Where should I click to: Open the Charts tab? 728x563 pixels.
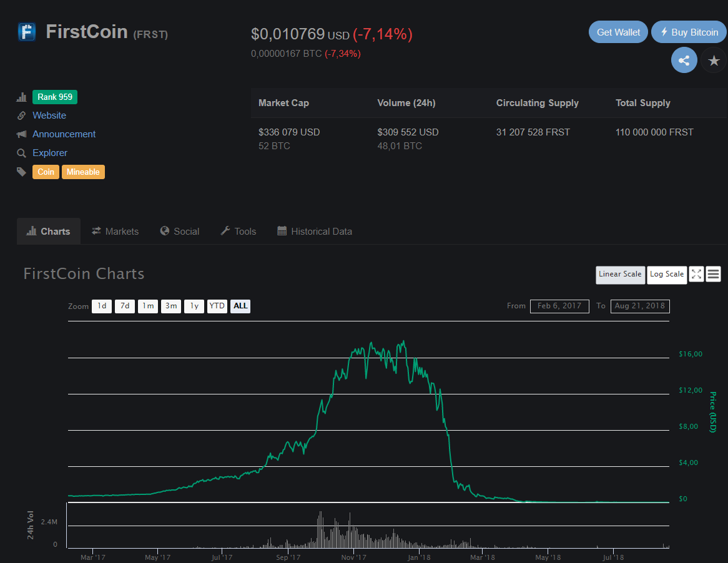click(48, 231)
